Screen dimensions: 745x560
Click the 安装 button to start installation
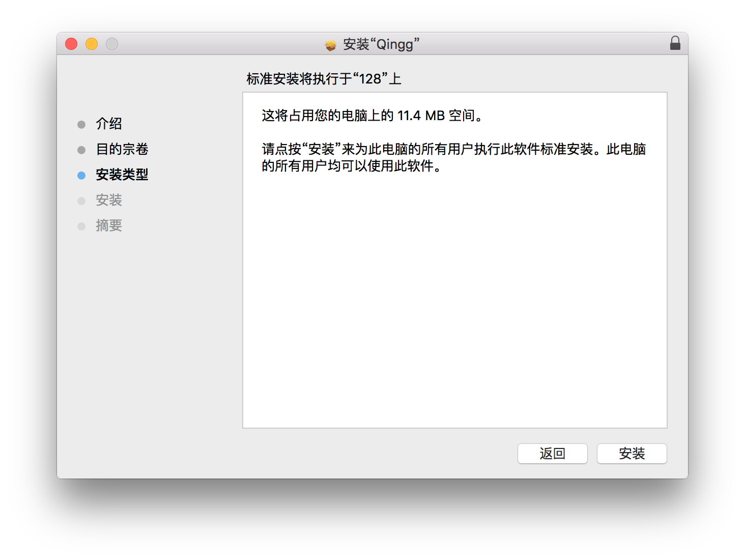point(632,454)
